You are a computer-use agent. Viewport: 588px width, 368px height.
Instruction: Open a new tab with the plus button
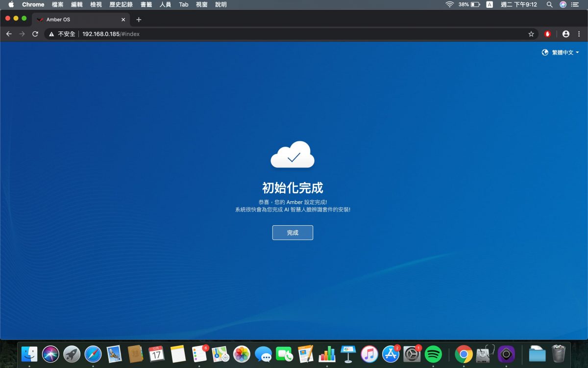[x=139, y=20]
